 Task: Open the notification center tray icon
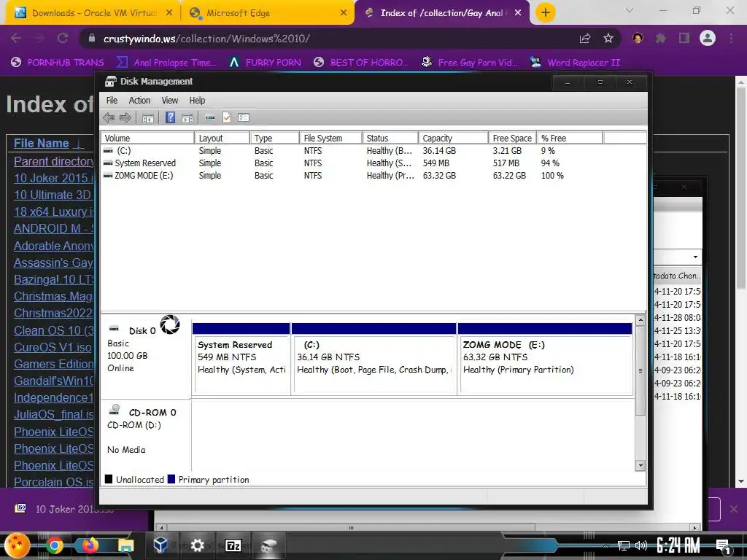(x=723, y=547)
